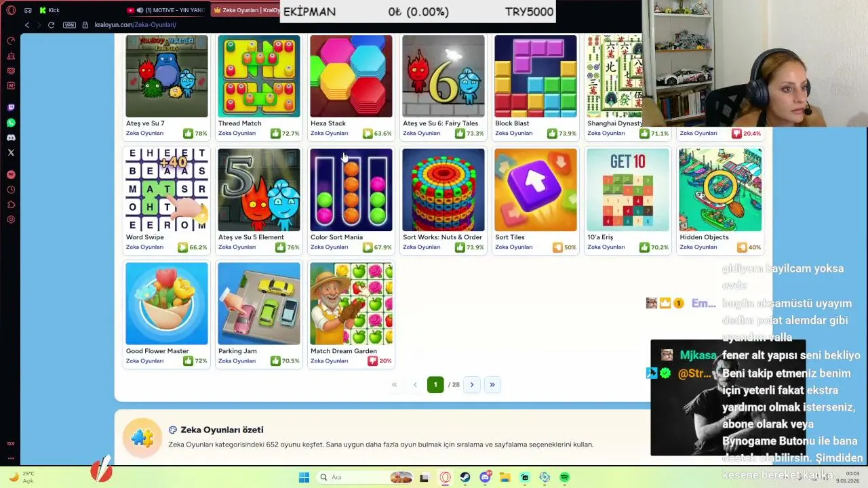Click the thumbs-up icon on Ateş ve Su 7
This screenshot has width=868, height=488.
tap(188, 134)
